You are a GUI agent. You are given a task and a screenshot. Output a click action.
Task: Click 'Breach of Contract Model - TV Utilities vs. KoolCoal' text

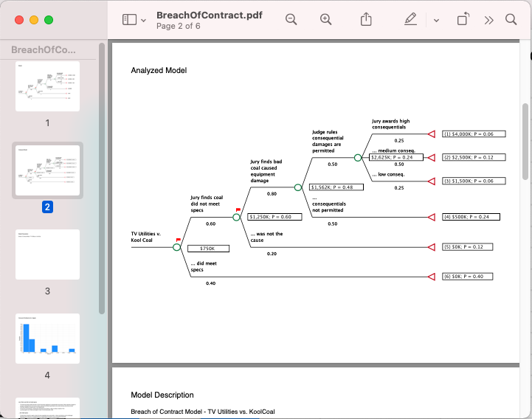[x=203, y=412]
